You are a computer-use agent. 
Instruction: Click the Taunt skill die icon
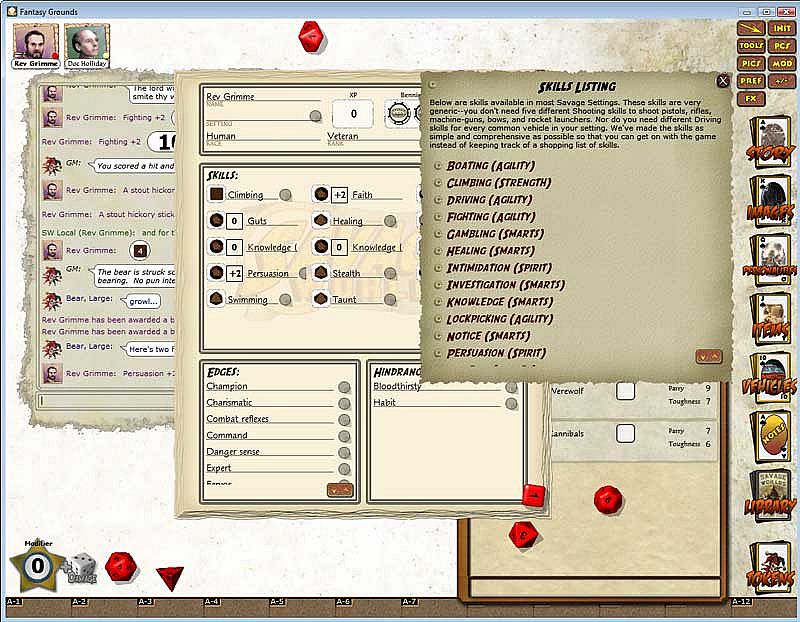pos(321,299)
